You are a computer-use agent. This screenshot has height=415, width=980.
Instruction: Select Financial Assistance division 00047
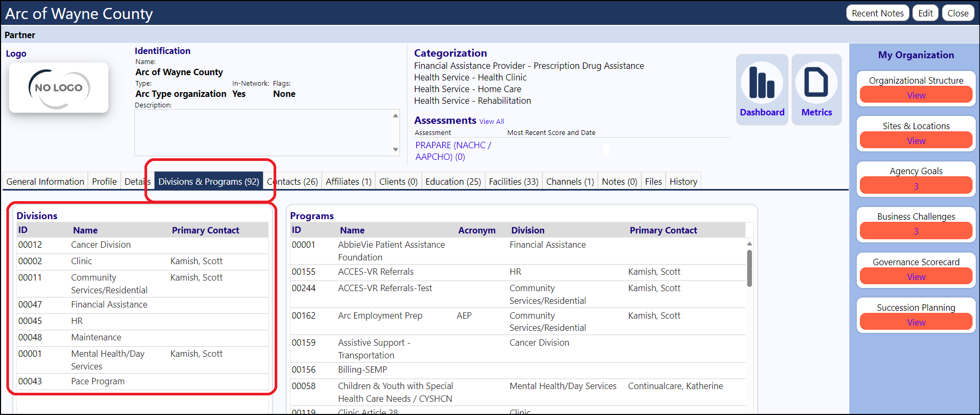[x=142, y=305]
